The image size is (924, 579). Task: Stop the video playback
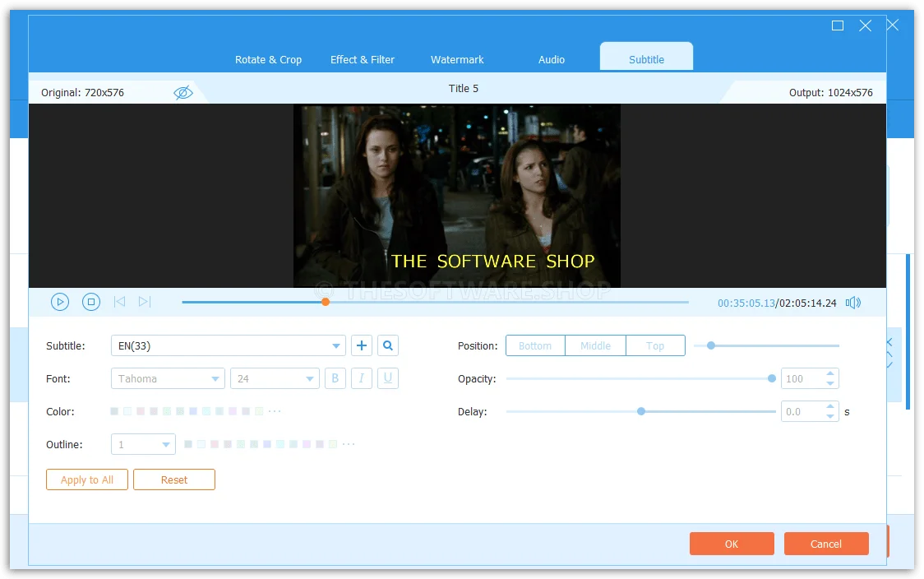coord(90,302)
